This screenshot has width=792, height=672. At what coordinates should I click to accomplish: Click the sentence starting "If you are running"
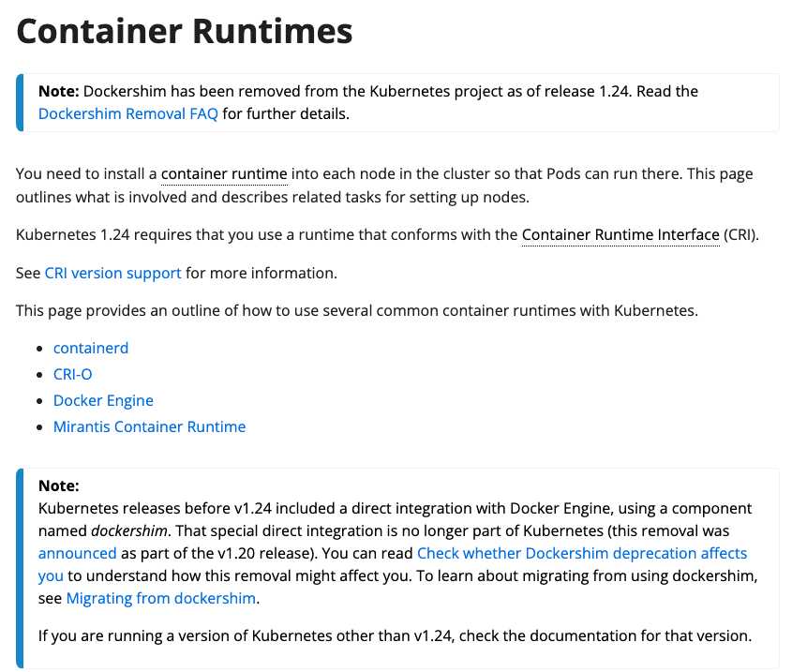[394, 636]
